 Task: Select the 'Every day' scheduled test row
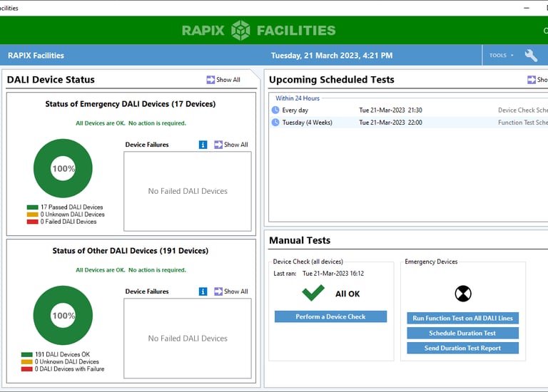click(x=409, y=110)
